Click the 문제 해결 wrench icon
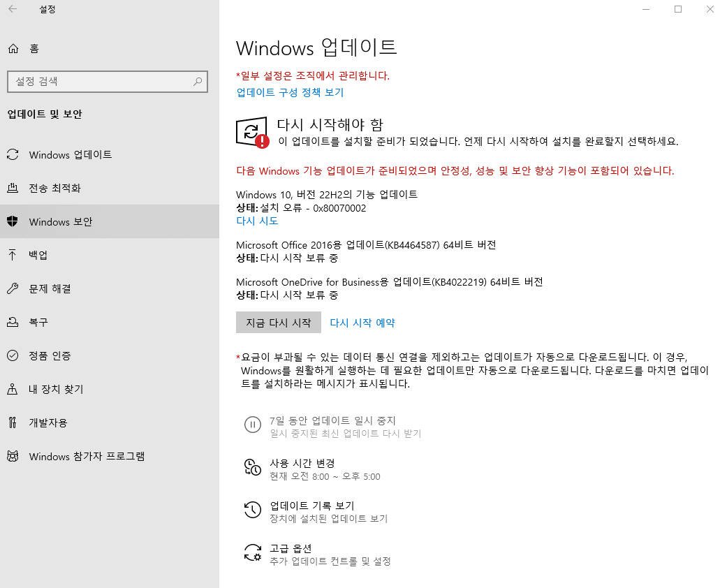720x588 pixels. click(x=13, y=288)
